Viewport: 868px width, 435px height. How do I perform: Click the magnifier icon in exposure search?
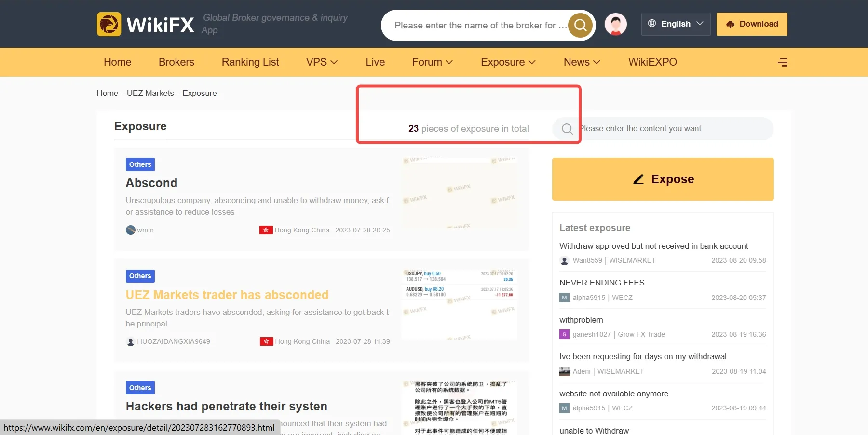tap(567, 129)
